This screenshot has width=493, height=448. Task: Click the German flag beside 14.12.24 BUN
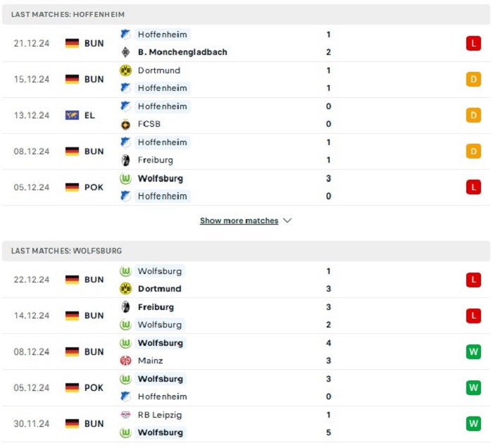pos(72,316)
